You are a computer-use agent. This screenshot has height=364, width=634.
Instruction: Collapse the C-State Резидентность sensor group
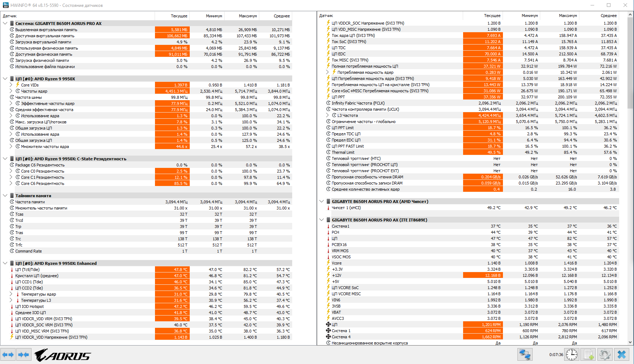click(x=5, y=159)
